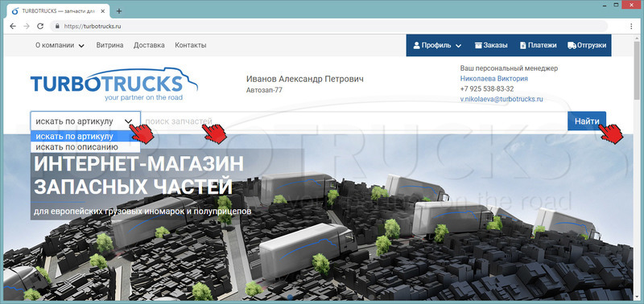The width and height of the screenshot is (644, 304).
Task: Go to the Доставка page
Action: (x=149, y=45)
